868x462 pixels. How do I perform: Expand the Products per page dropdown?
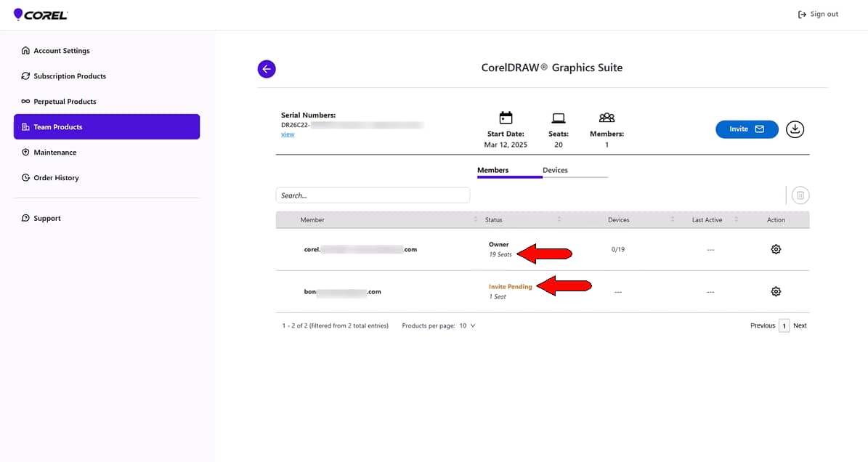tap(467, 325)
